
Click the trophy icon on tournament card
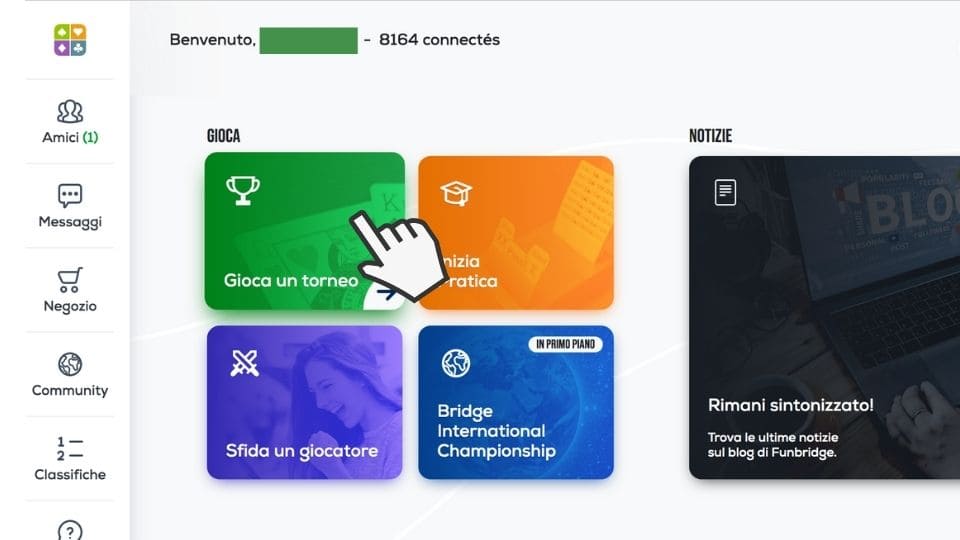243,190
